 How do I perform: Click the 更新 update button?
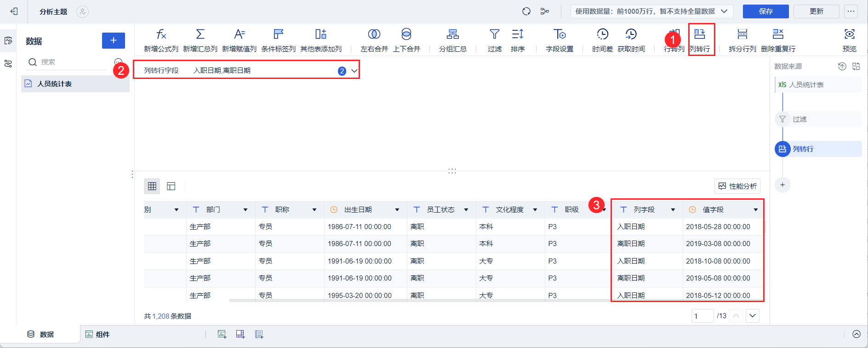click(817, 11)
